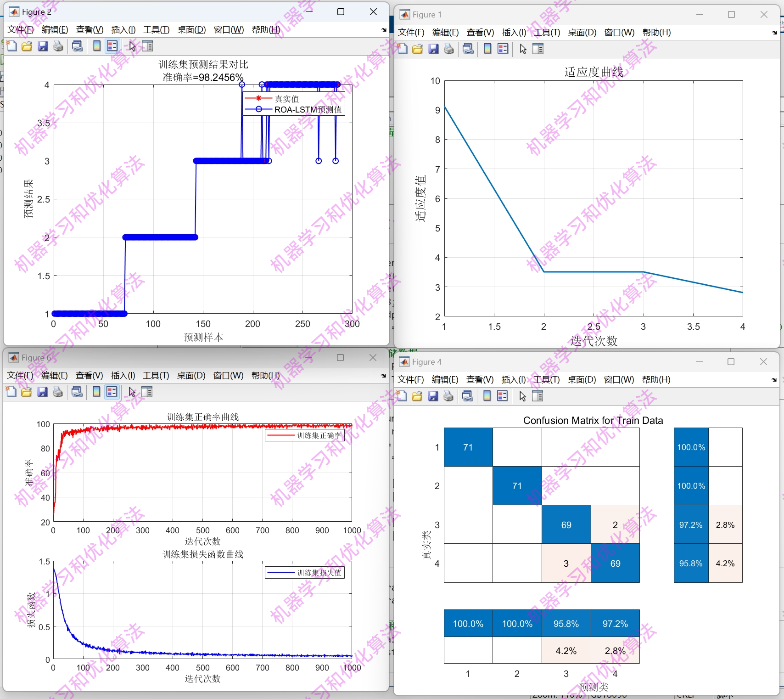Viewport: 784px width, 699px height.
Task: Expand the toolbar chevron in Figure 2
Action: click(x=383, y=30)
